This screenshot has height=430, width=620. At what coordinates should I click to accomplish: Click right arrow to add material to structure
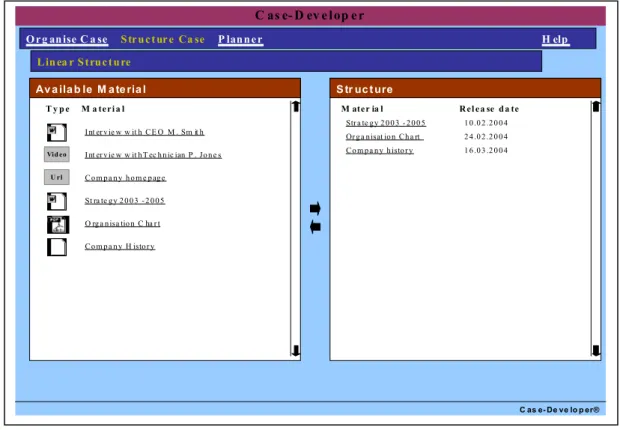point(315,208)
